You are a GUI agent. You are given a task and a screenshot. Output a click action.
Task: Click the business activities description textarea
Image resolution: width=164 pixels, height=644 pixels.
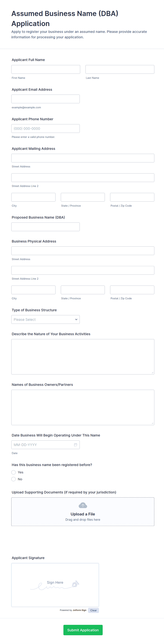point(83,356)
